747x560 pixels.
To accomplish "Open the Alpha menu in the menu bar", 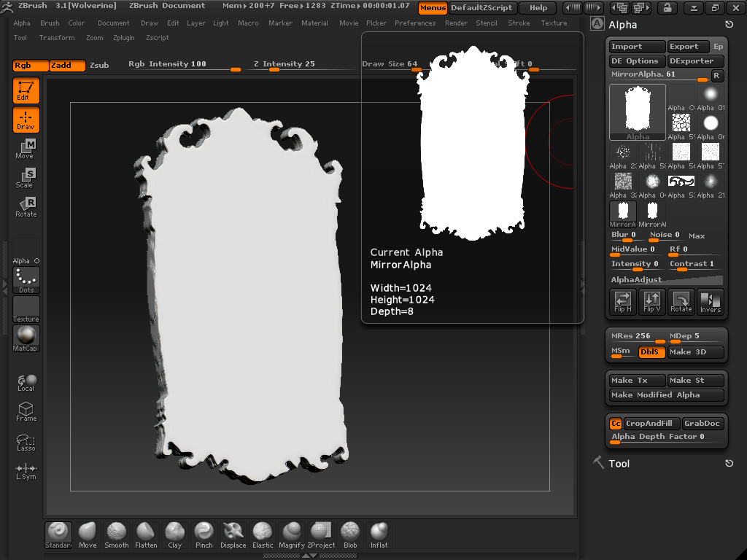I will click(22, 23).
